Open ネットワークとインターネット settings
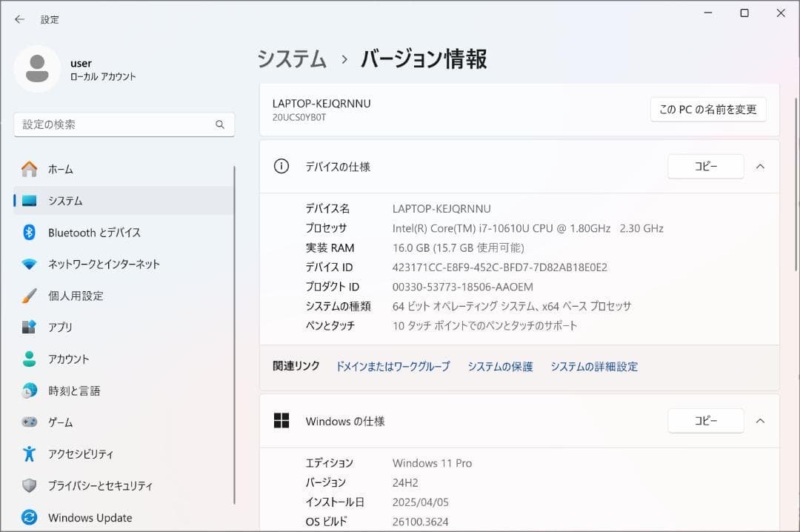Image resolution: width=800 pixels, height=532 pixels. 124,264
